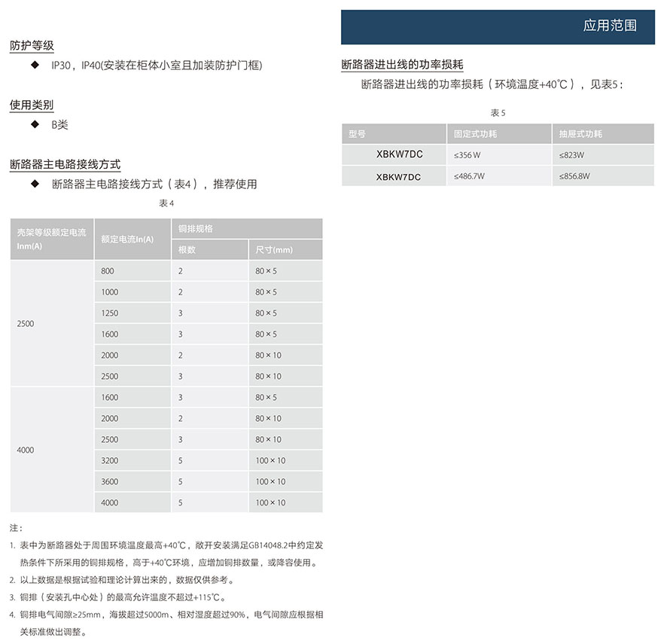Click the 表4 table caption
The height and width of the screenshot is (644, 664).
(x=166, y=203)
